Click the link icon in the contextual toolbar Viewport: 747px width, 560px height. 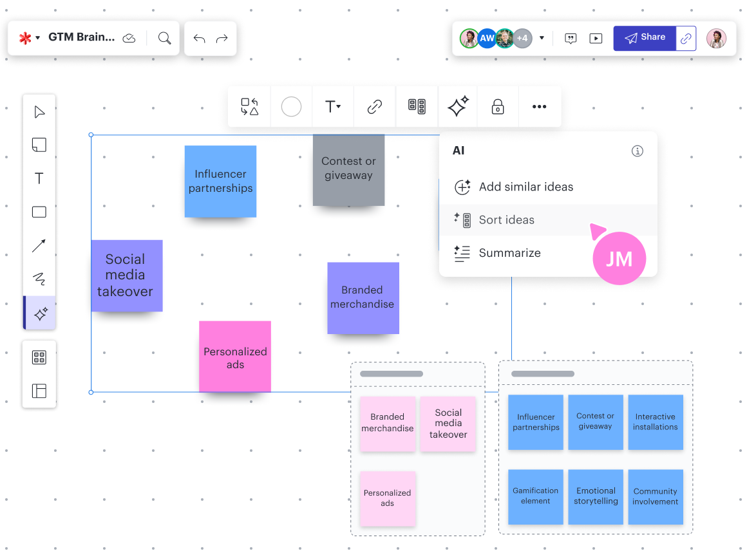tap(374, 106)
